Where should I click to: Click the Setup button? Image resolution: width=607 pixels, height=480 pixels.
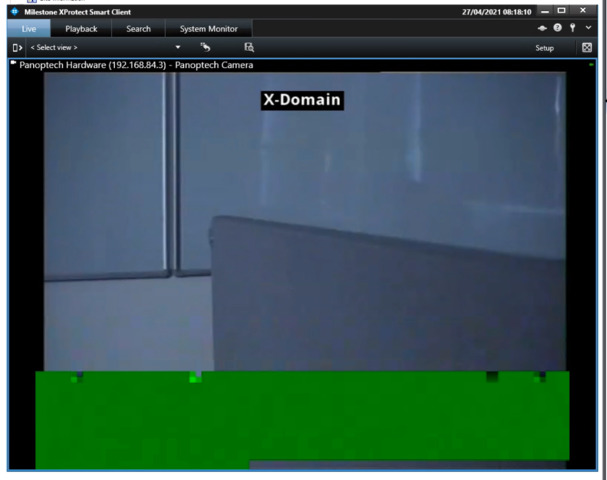[544, 47]
